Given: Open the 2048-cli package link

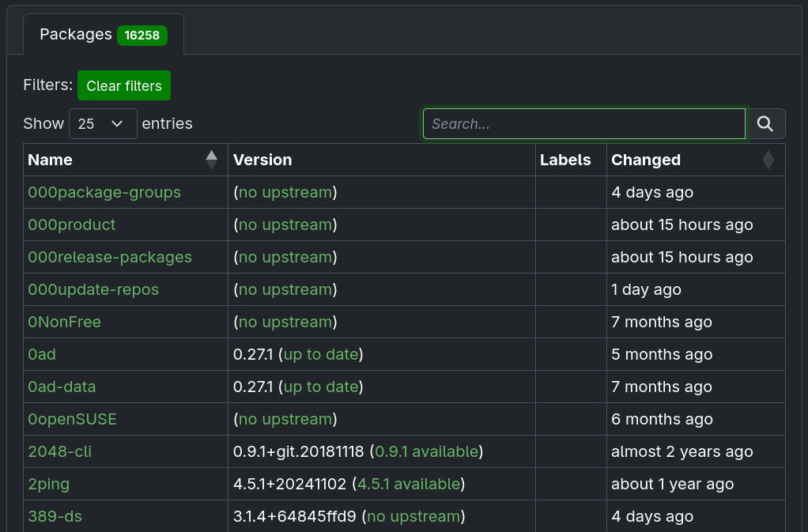Looking at the screenshot, I should 60,451.
